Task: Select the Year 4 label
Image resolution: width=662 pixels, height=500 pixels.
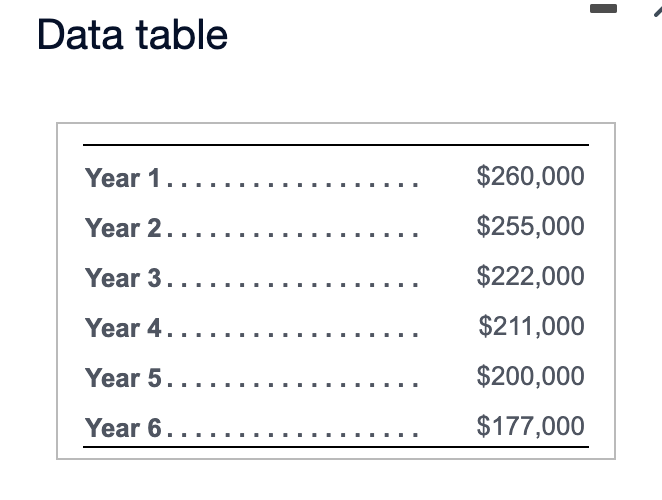Action: (x=123, y=327)
